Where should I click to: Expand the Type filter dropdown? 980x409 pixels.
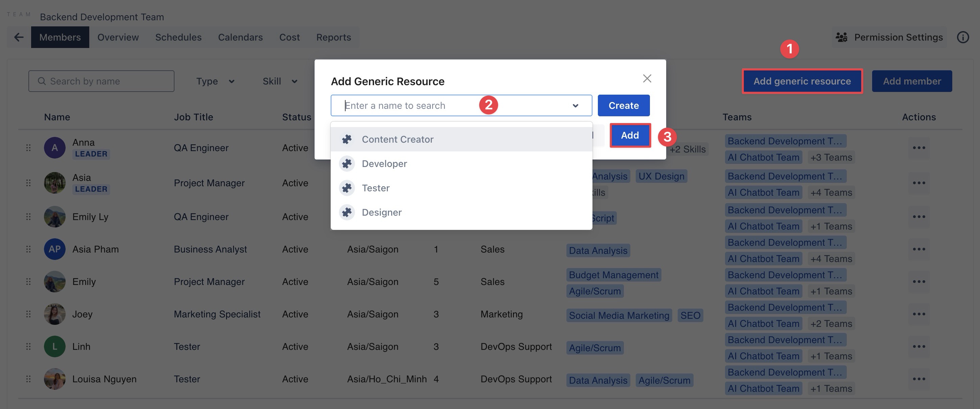click(x=215, y=81)
